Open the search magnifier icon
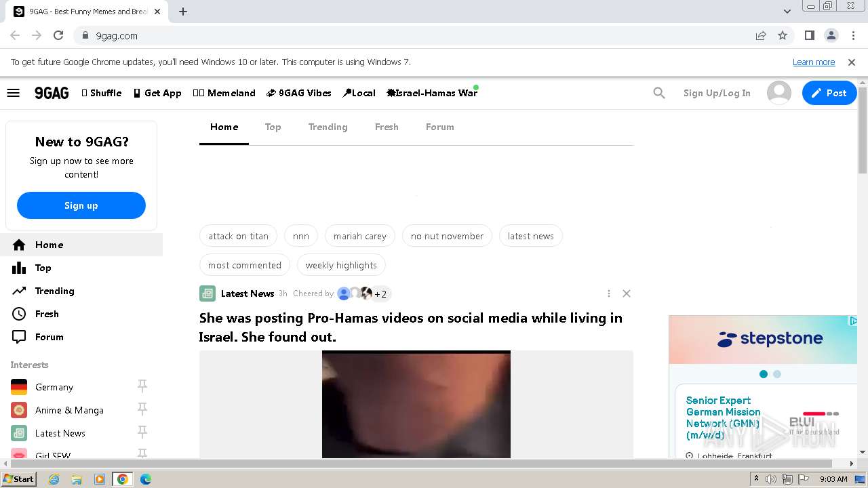This screenshot has height=488, width=868. 659,93
